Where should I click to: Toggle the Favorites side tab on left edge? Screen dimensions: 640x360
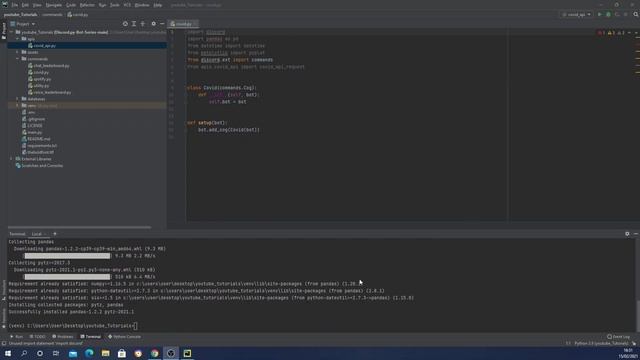(4, 318)
